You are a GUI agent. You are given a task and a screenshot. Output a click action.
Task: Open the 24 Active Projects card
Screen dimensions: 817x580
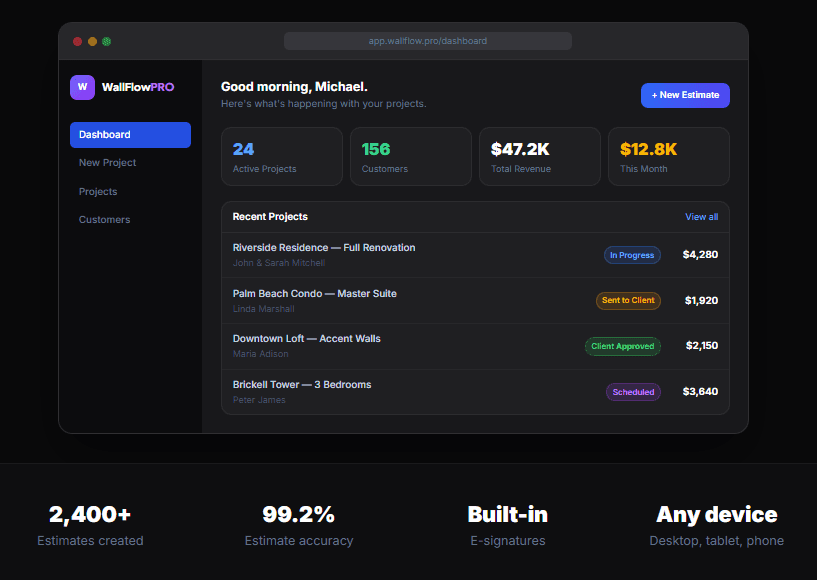[282, 156]
